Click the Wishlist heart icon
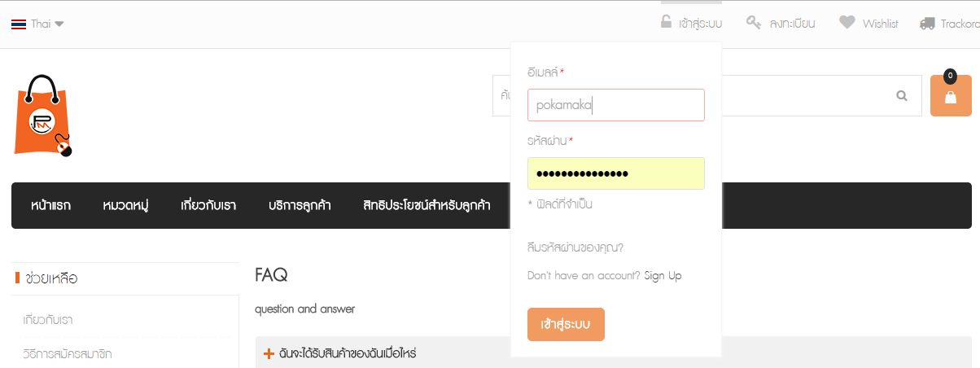The width and height of the screenshot is (980, 368). 847,23
